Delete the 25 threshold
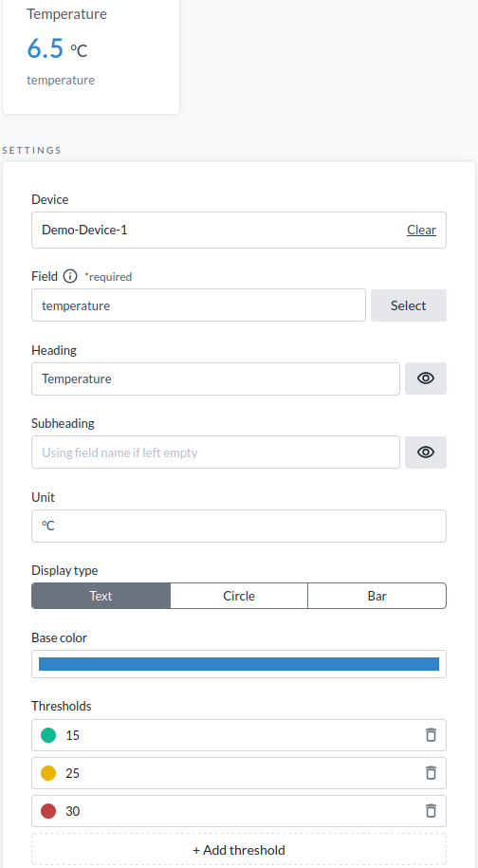Image resolution: width=478 pixels, height=868 pixels. point(431,773)
